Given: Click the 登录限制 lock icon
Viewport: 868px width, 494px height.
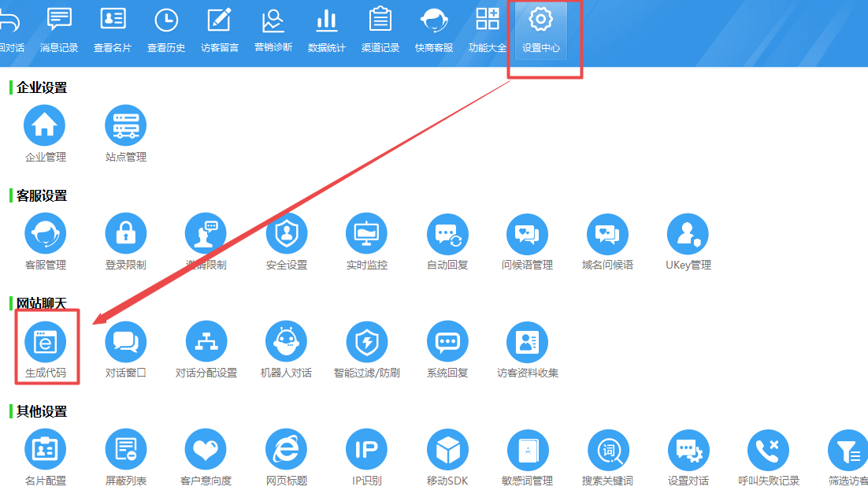Looking at the screenshot, I should tap(126, 234).
